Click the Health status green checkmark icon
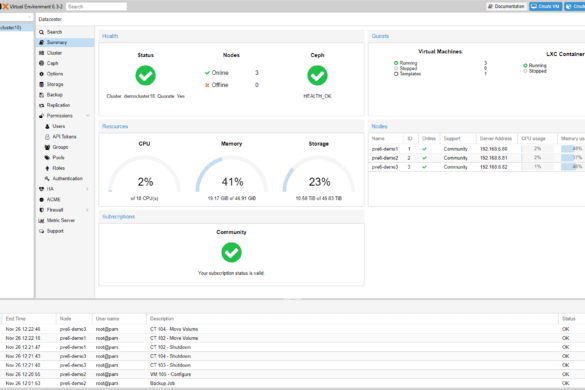 (x=146, y=76)
